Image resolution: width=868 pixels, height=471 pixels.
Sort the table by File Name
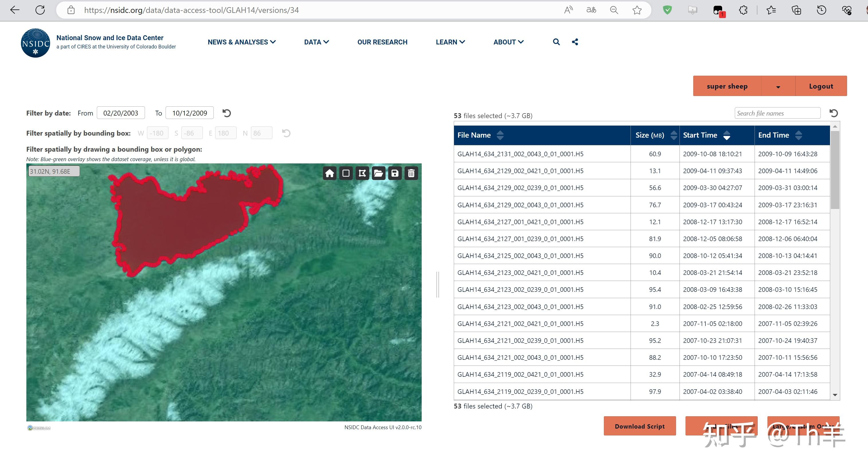pyautogui.click(x=500, y=135)
